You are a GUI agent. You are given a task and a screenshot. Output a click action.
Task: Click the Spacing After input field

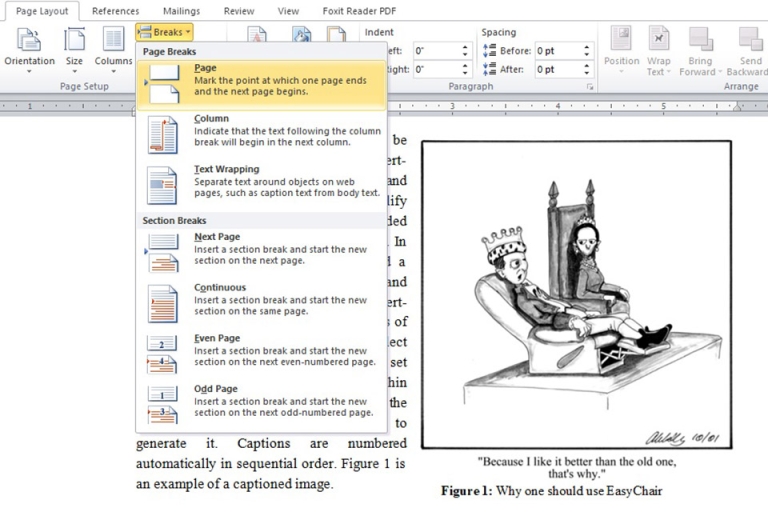coord(558,70)
